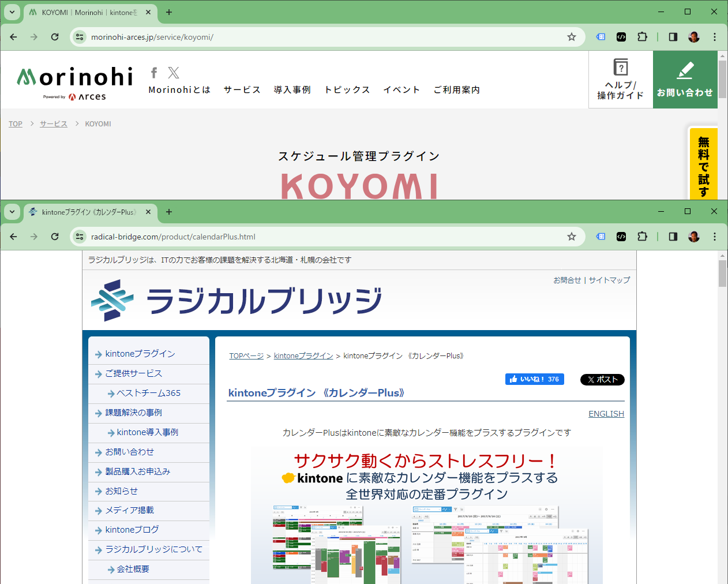The height and width of the screenshot is (584, 728).
Task: Open kintone導入事例 in the sidebar
Action: click(x=149, y=433)
